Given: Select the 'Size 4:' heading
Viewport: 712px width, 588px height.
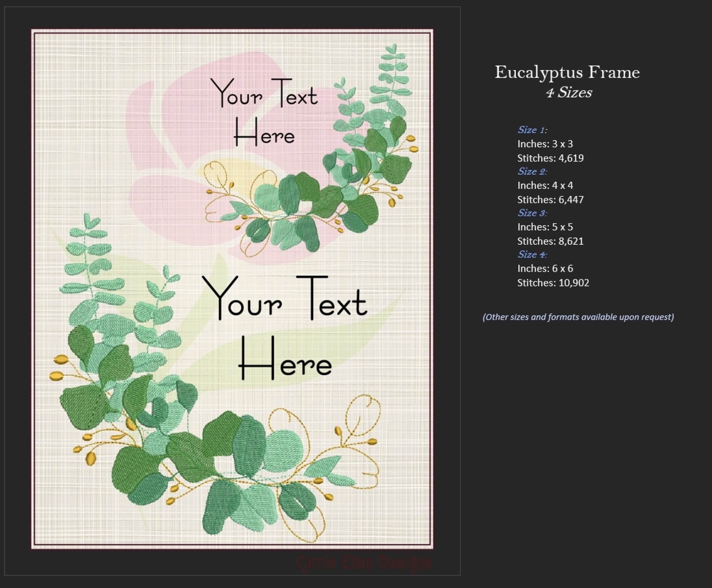Looking at the screenshot, I should click(x=532, y=255).
